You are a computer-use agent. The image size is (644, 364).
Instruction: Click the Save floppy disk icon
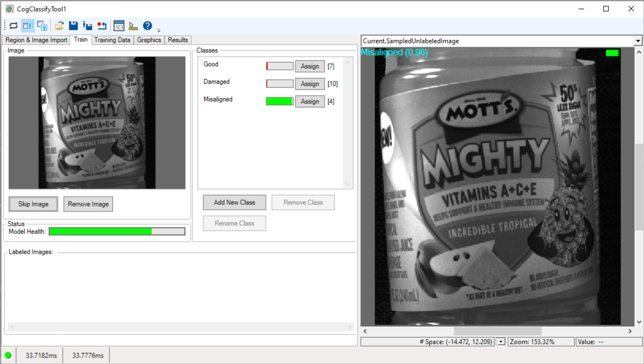[x=73, y=26]
